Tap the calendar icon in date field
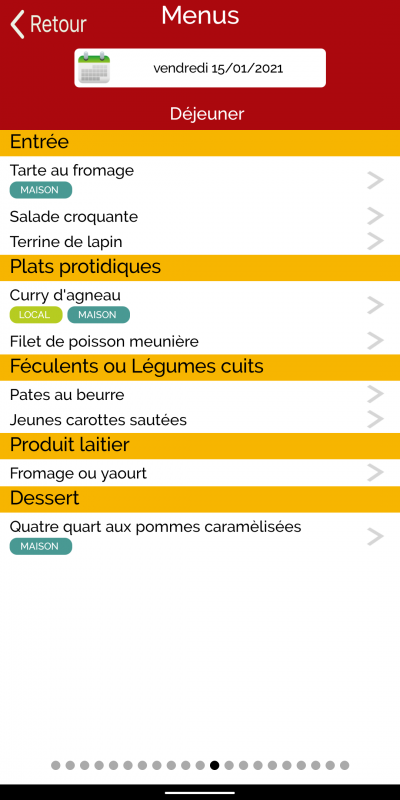The height and width of the screenshot is (800, 400). tap(94, 67)
